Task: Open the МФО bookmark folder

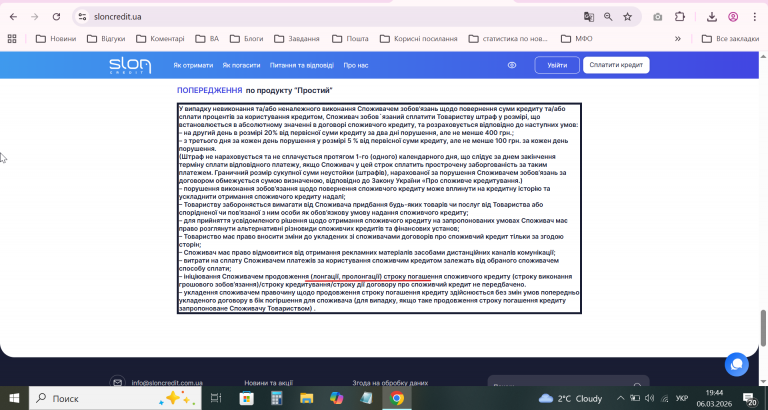Action: pyautogui.click(x=576, y=38)
